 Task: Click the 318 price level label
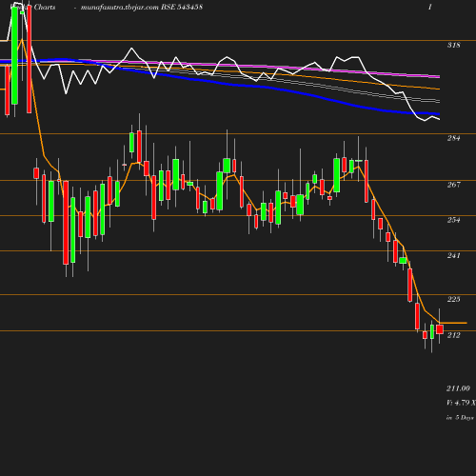pos(453,45)
